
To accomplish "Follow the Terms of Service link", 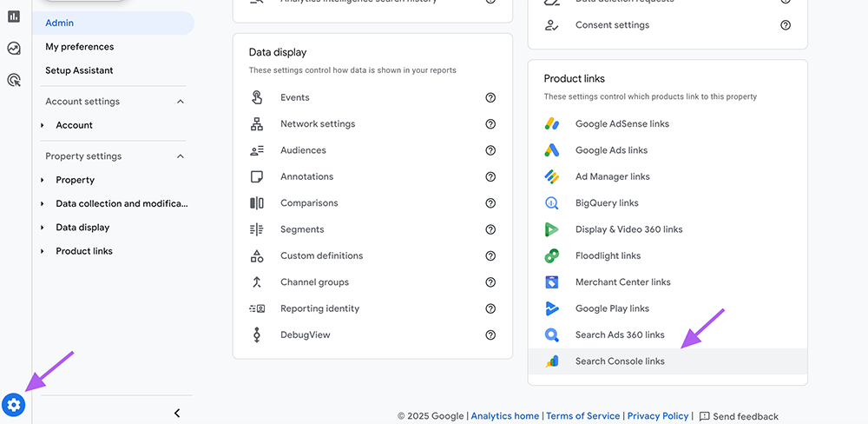I will (x=583, y=415).
